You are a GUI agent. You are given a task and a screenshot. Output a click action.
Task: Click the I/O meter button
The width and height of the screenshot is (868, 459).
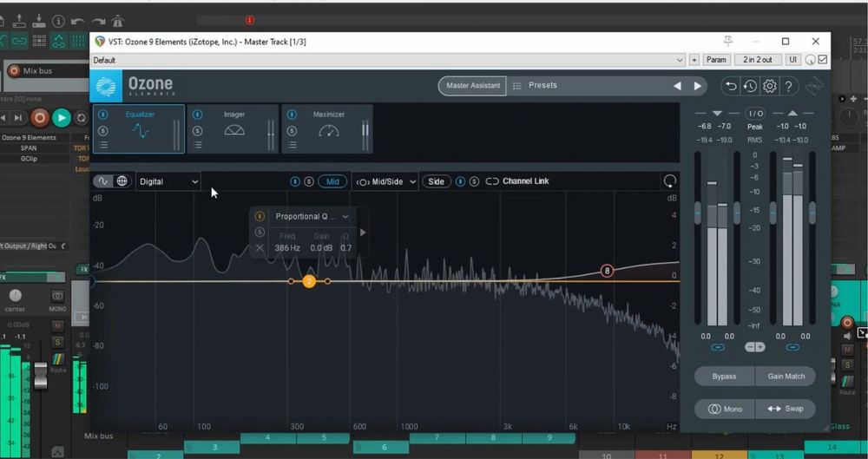point(755,114)
